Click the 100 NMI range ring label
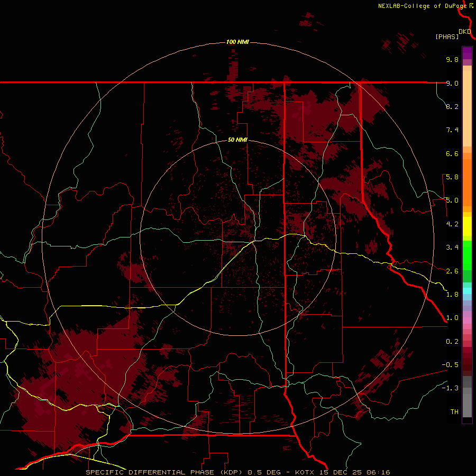 pos(237,42)
